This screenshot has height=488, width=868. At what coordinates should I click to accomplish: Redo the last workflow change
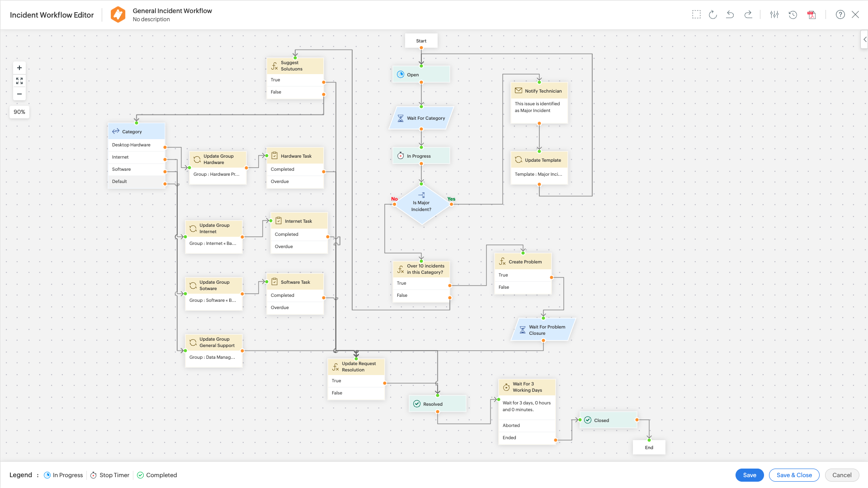[748, 14]
